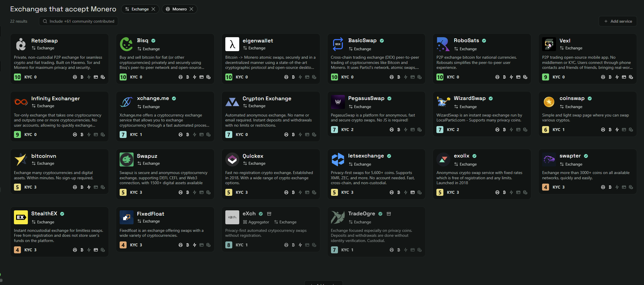
Task: Remove the Monero filter chip
Action: pos(191,9)
